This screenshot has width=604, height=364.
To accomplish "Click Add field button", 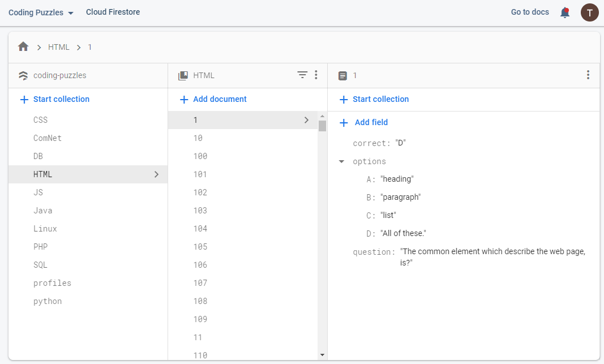I will tap(364, 122).
